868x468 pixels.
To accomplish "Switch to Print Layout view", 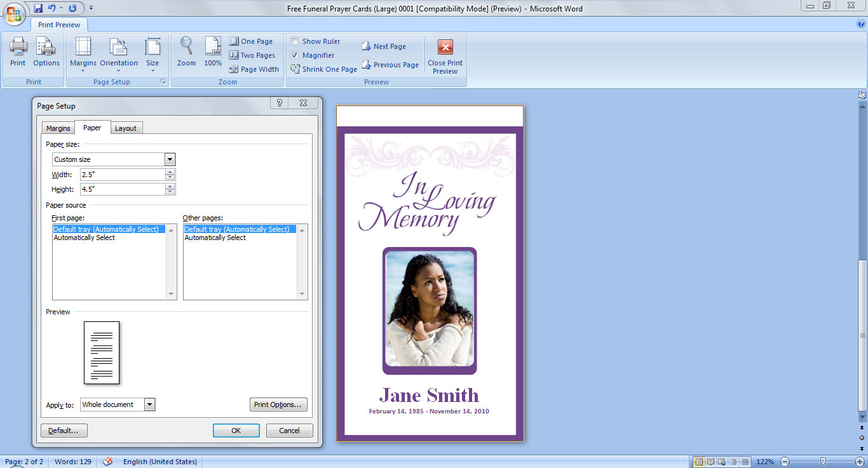I will pos(700,462).
